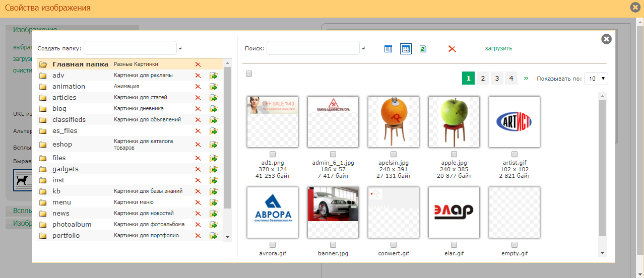Go to next pages with double arrow
The height and width of the screenshot is (278, 644).
(x=526, y=79)
